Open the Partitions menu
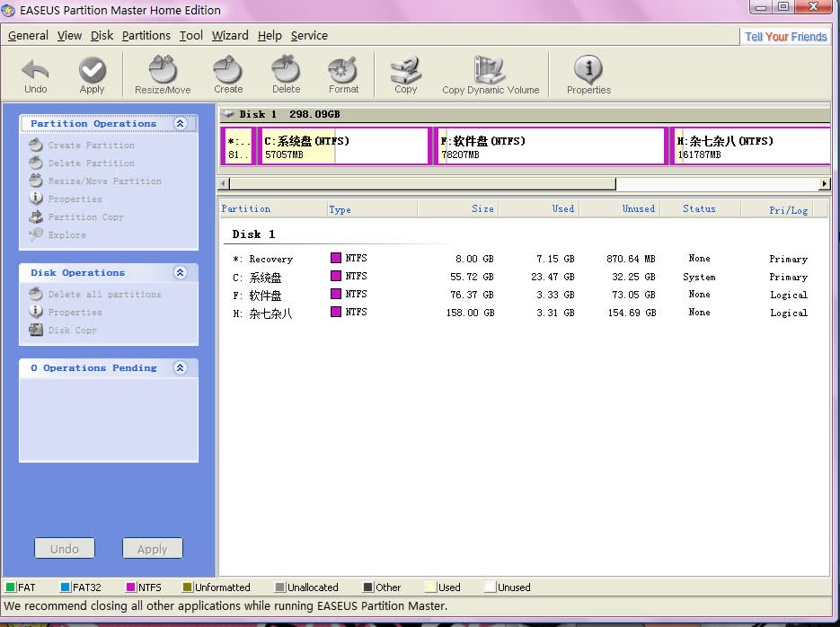 coord(146,36)
